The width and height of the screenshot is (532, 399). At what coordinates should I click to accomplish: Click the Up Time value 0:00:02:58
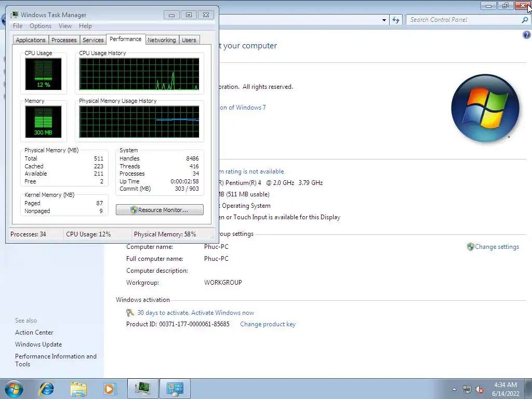[184, 181]
